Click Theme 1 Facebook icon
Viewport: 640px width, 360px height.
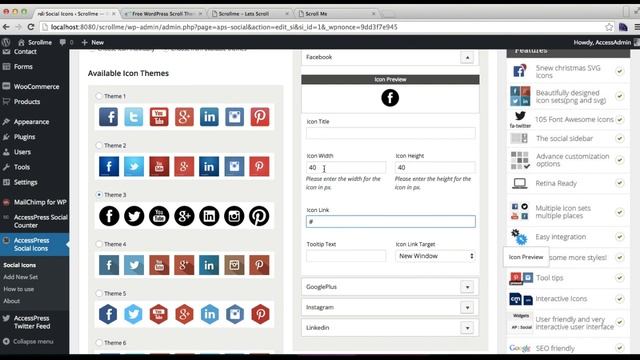(109, 117)
